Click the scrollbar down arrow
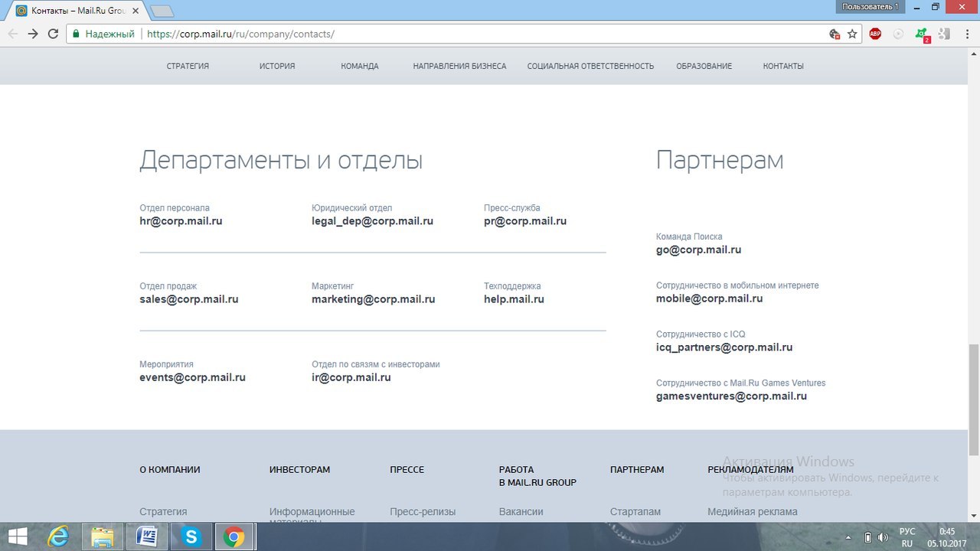This screenshot has height=551, width=980. 973,517
